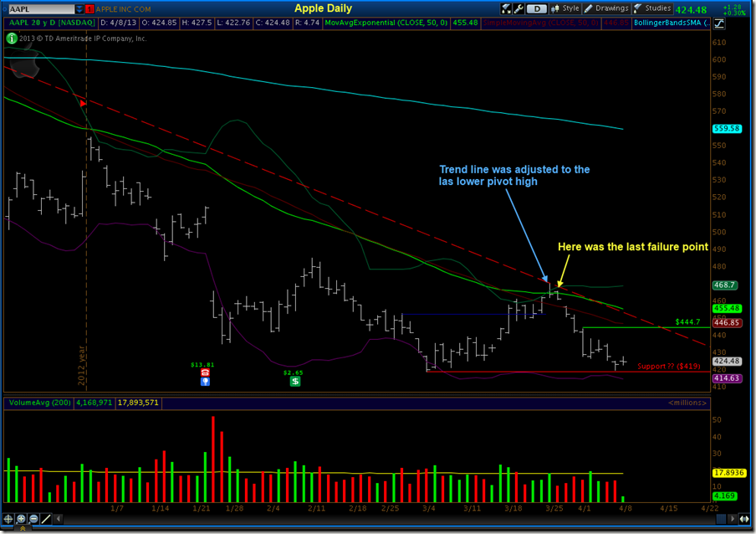
Task: Select the line drawing tool icon
Action: (x=46, y=519)
